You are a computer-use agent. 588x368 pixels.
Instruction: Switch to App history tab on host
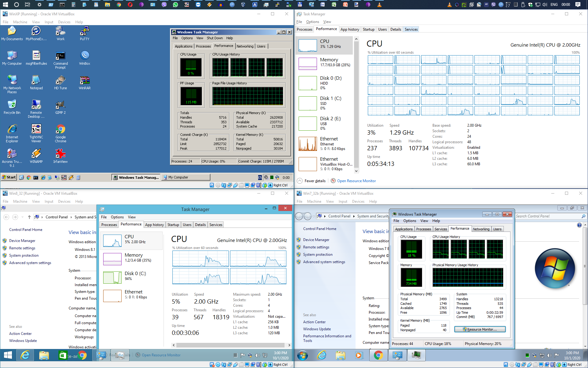[349, 29]
